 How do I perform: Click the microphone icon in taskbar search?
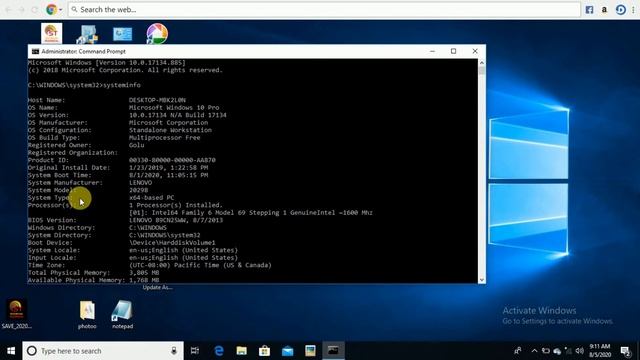point(174,351)
